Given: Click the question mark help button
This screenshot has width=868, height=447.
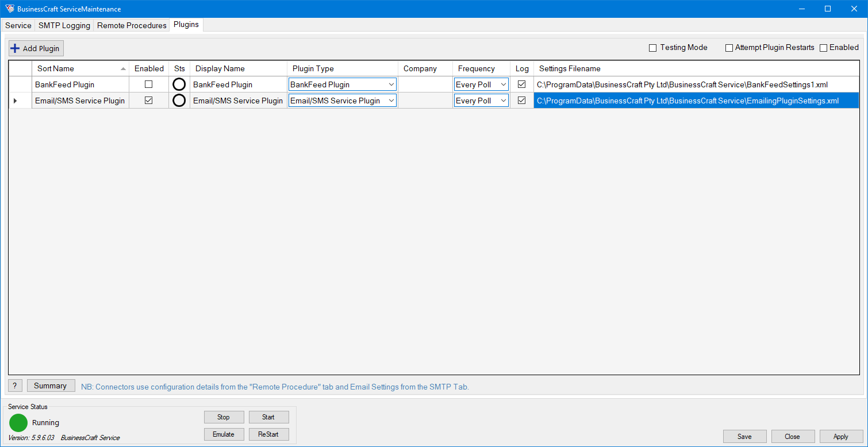Looking at the screenshot, I should pos(15,386).
